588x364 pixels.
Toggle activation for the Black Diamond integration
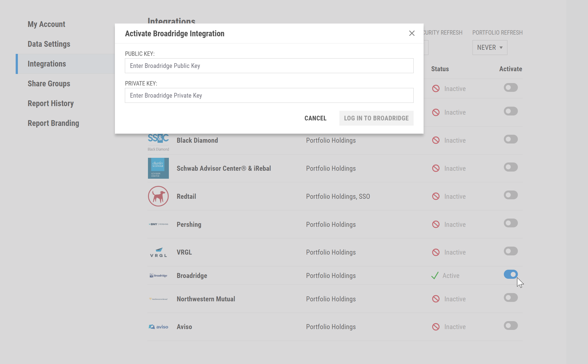(511, 139)
